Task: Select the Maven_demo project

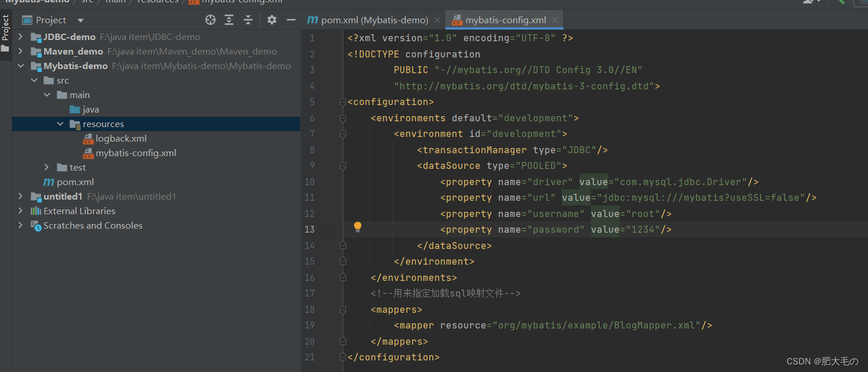Action: 73,51
